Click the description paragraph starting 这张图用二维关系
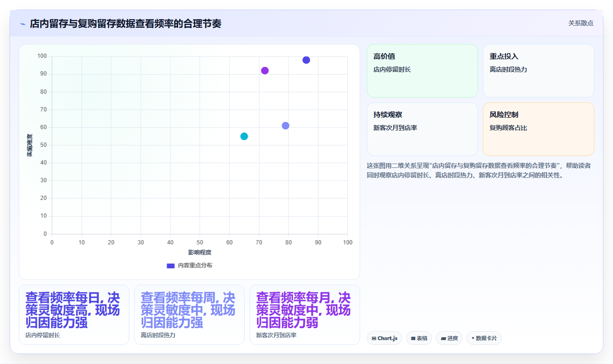This screenshot has height=364, width=613. click(x=479, y=170)
